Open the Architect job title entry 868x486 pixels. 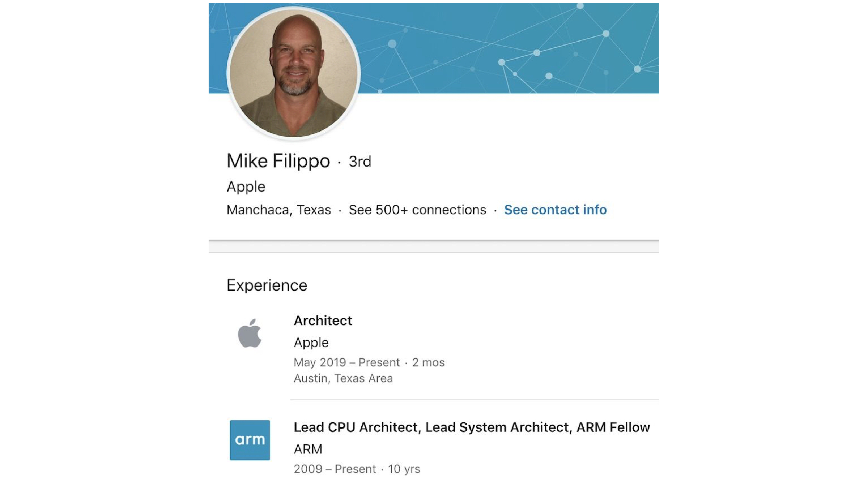[323, 321]
